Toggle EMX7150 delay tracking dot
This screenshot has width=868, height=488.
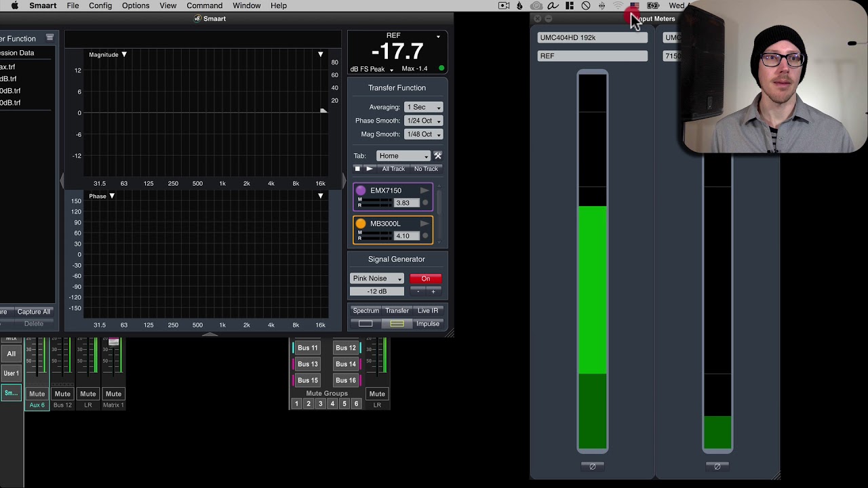[x=425, y=203]
